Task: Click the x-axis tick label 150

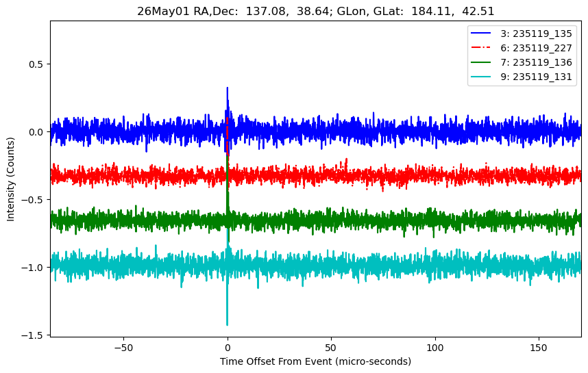Action: pyautogui.click(x=539, y=348)
